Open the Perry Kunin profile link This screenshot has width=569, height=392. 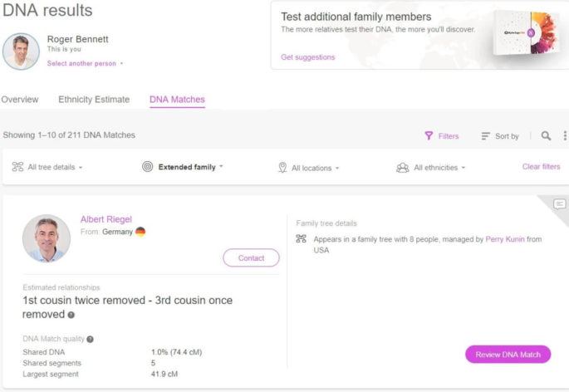pos(505,239)
